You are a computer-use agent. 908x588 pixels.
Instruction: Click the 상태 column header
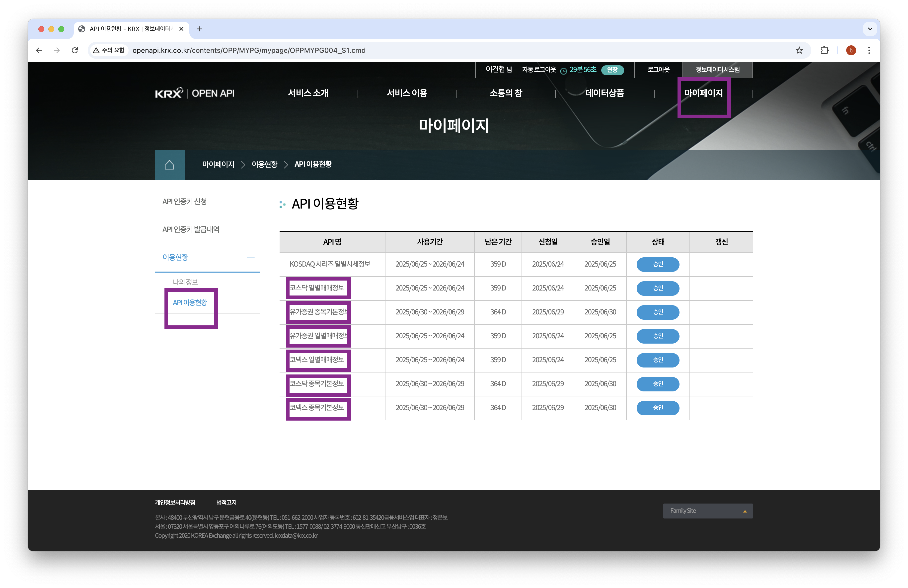(x=658, y=242)
